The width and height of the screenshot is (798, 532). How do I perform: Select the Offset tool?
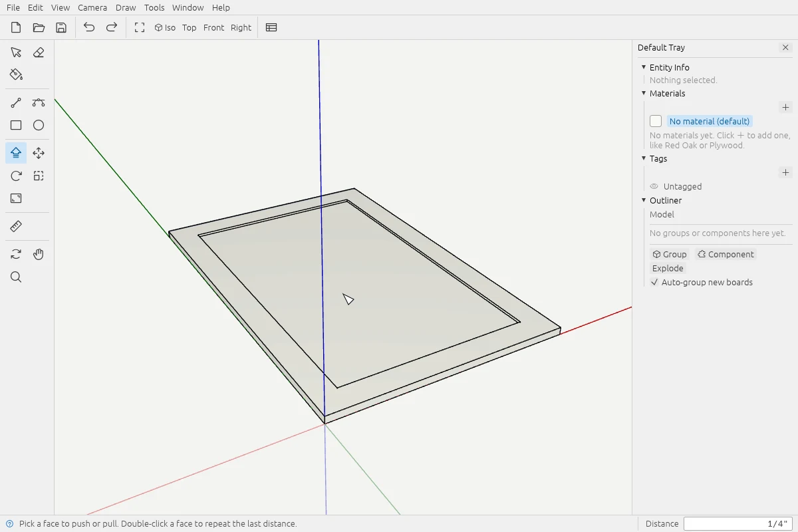point(16,198)
